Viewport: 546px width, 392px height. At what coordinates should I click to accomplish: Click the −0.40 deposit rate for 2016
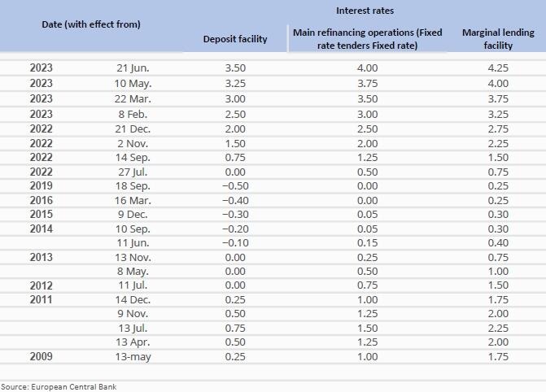pos(234,201)
